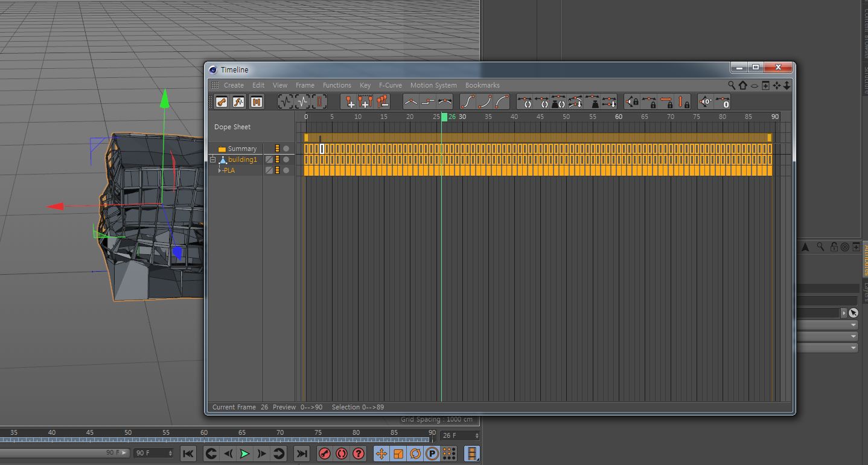The height and width of the screenshot is (465, 868).
Task: Open the F-Curve menu in Timeline
Action: pyautogui.click(x=391, y=85)
